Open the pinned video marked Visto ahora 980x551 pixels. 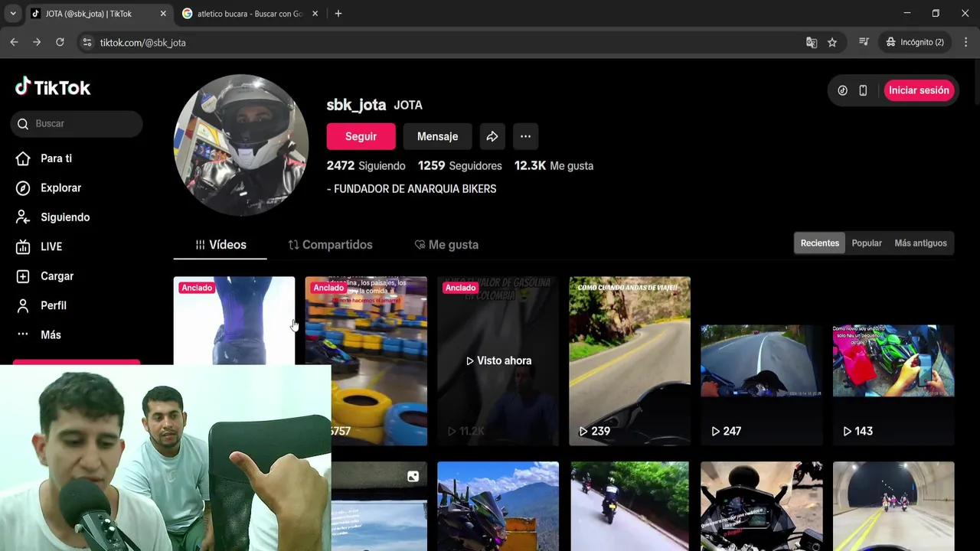coord(498,361)
